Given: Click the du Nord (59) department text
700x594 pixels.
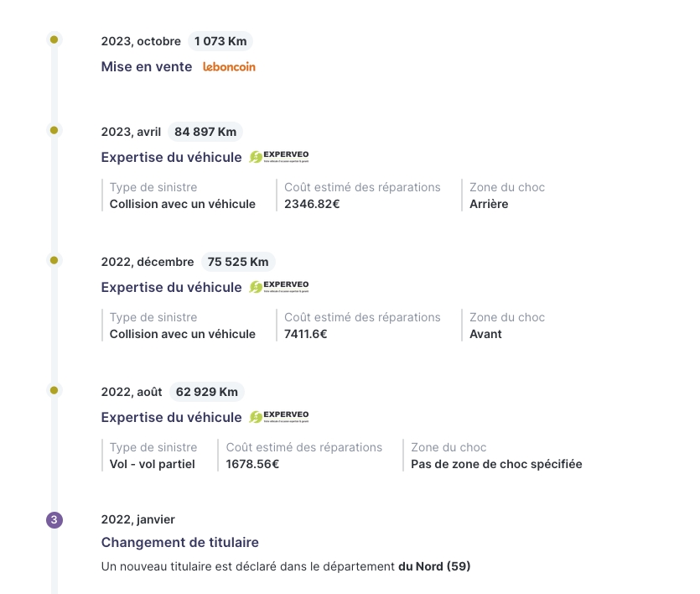Looking at the screenshot, I should pos(434,566).
